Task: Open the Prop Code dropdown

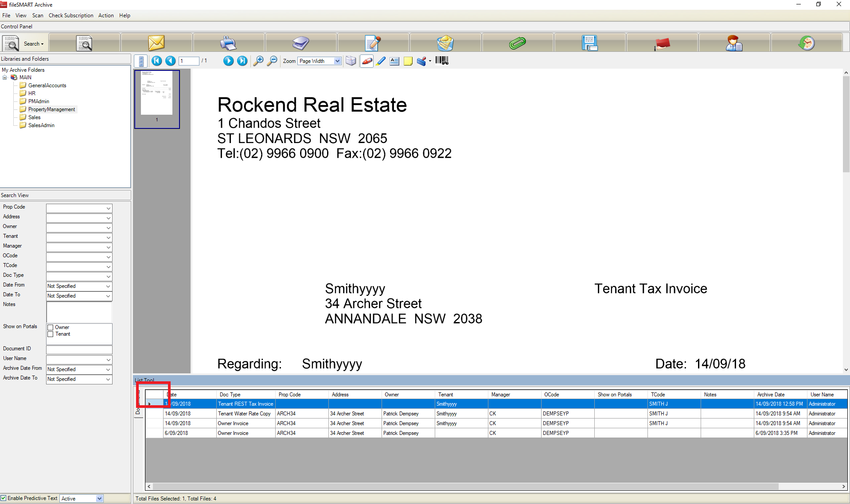Action: click(x=108, y=208)
